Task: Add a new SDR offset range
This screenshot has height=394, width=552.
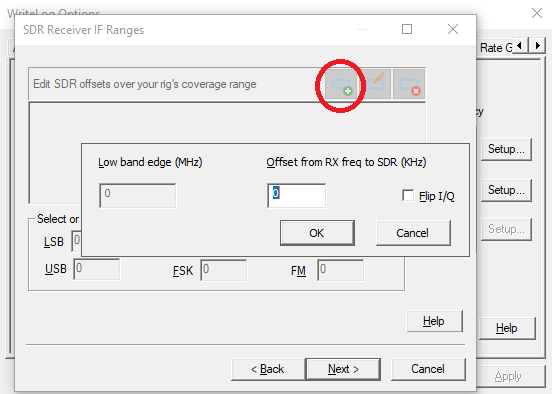Action: (341, 85)
